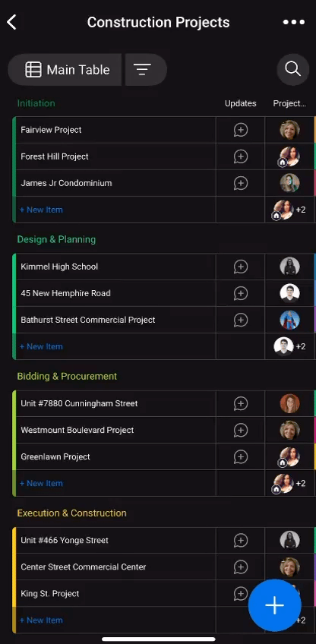This screenshot has height=644, width=316.
Task: Add New Item under Design & Planning
Action: [41, 346]
